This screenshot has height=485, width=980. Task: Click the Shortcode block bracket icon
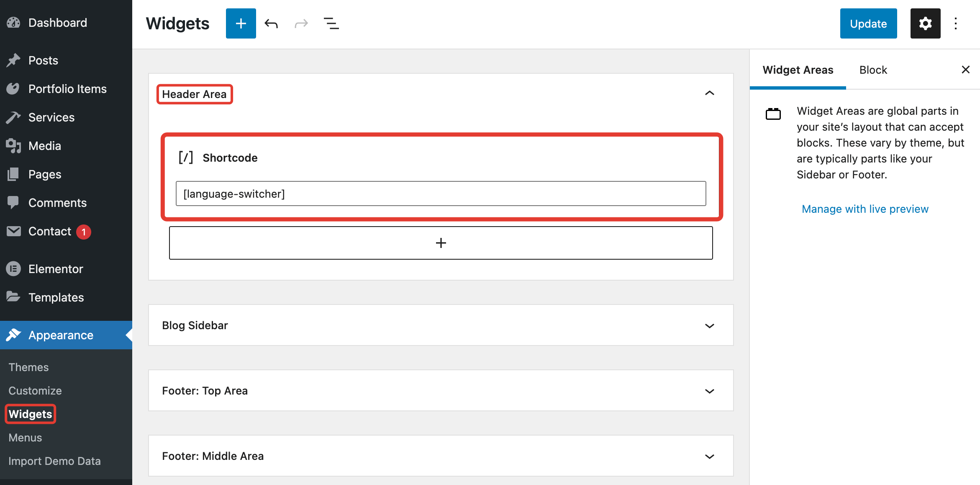click(185, 157)
